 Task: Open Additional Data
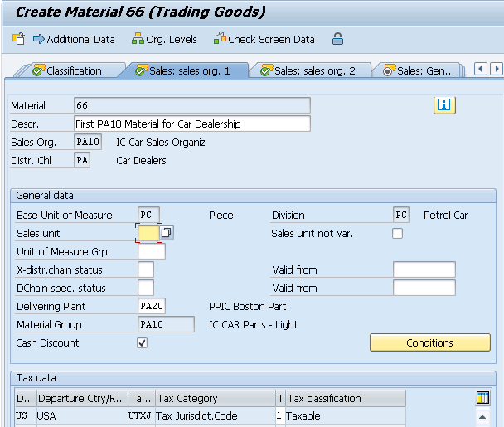pos(74,39)
